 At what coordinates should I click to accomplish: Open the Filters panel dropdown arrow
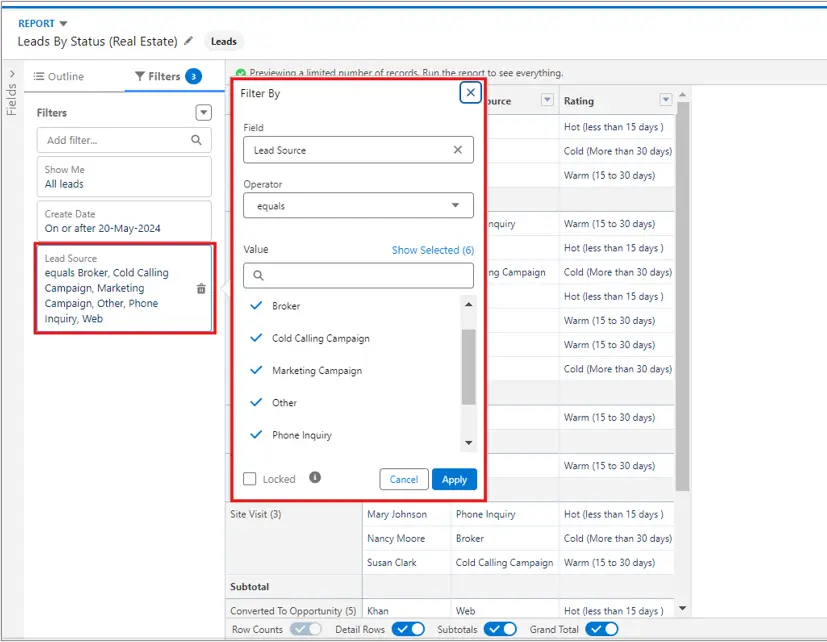pyautogui.click(x=204, y=112)
